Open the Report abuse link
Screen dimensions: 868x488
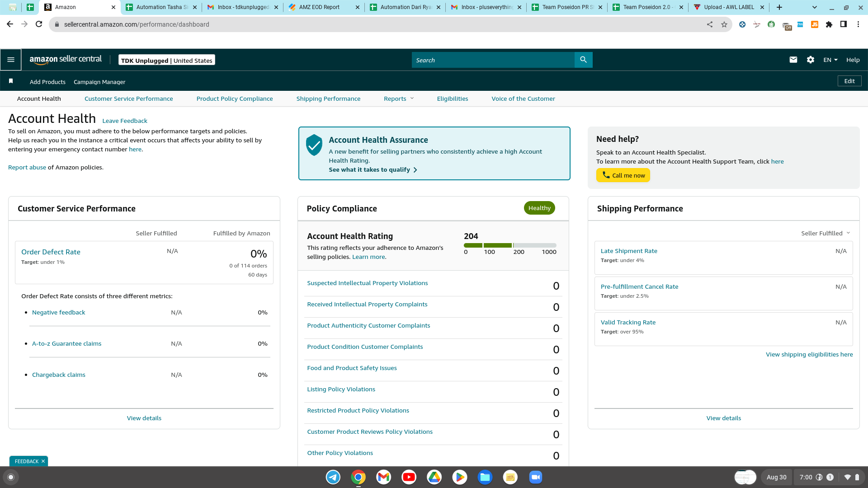pos(27,167)
